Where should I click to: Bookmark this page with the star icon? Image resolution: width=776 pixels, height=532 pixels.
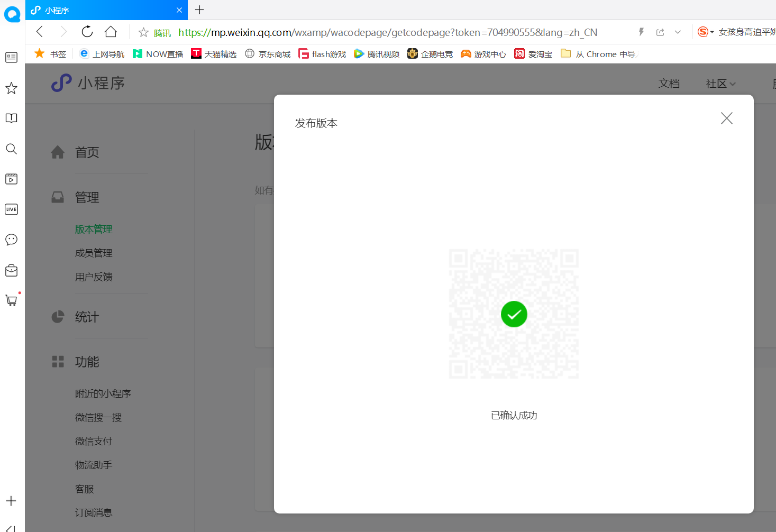coord(143,32)
